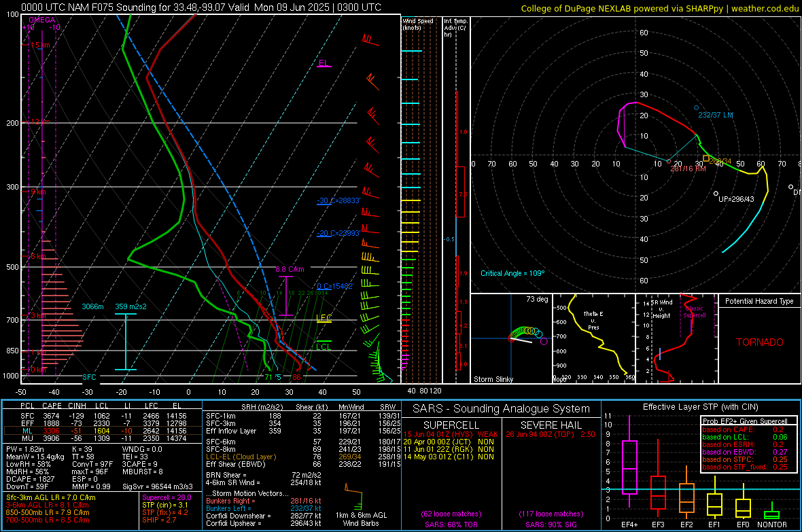Click 'Sfc-3km AGL LR = 7.0 C/km'

pos(51,497)
